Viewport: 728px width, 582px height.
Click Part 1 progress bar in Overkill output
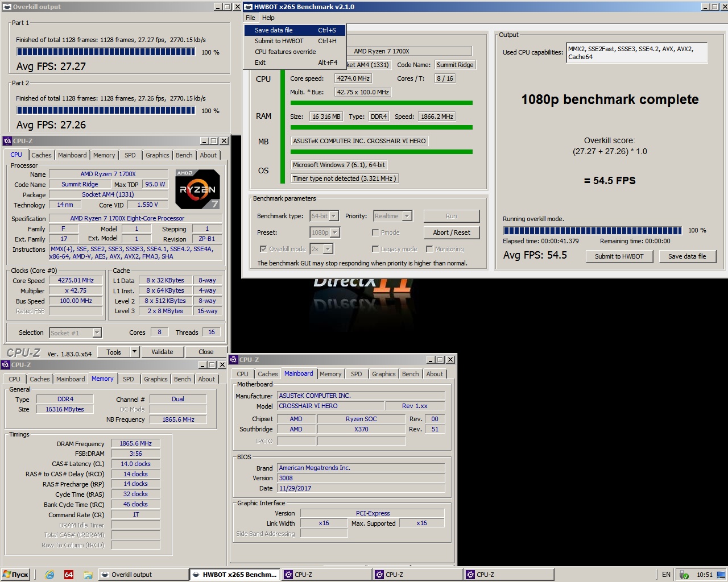pyautogui.click(x=106, y=52)
